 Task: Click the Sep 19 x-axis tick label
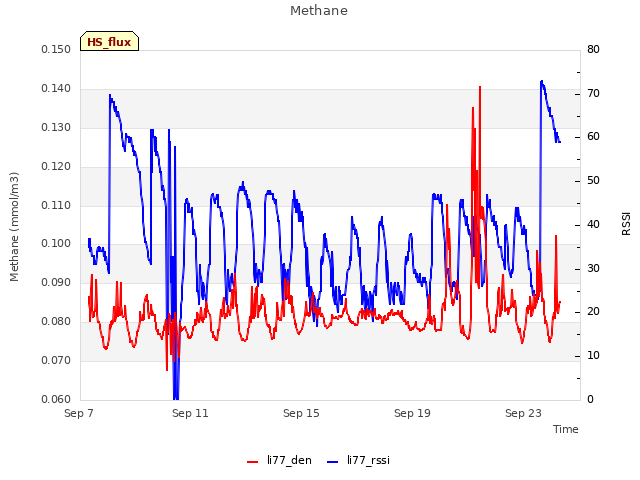click(412, 413)
